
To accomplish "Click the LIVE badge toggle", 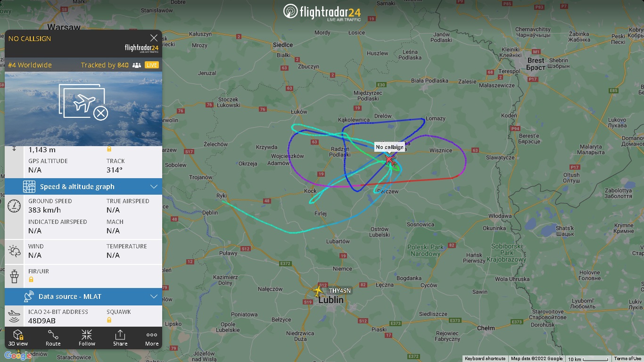I will (152, 65).
